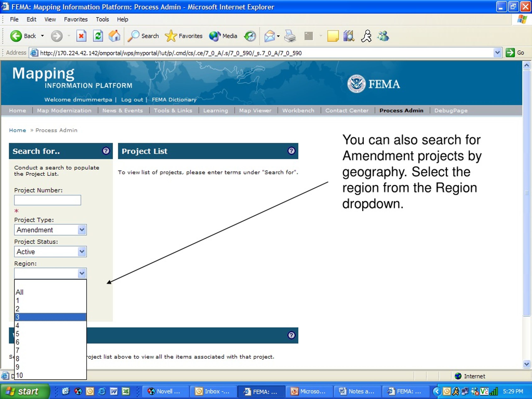Image resolution: width=532 pixels, height=399 pixels.
Task: Choose region 1 from the list
Action: coord(50,300)
